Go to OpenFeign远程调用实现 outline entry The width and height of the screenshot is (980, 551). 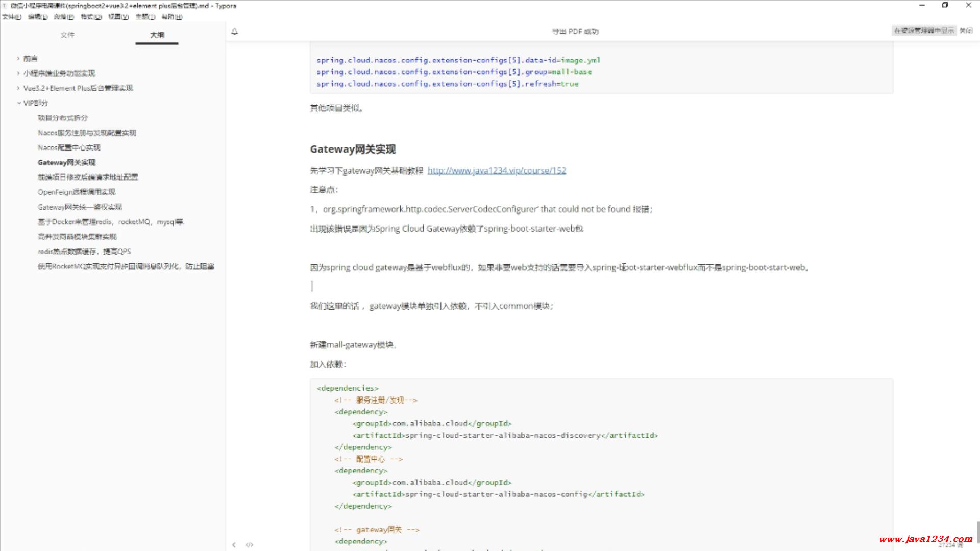[77, 192]
